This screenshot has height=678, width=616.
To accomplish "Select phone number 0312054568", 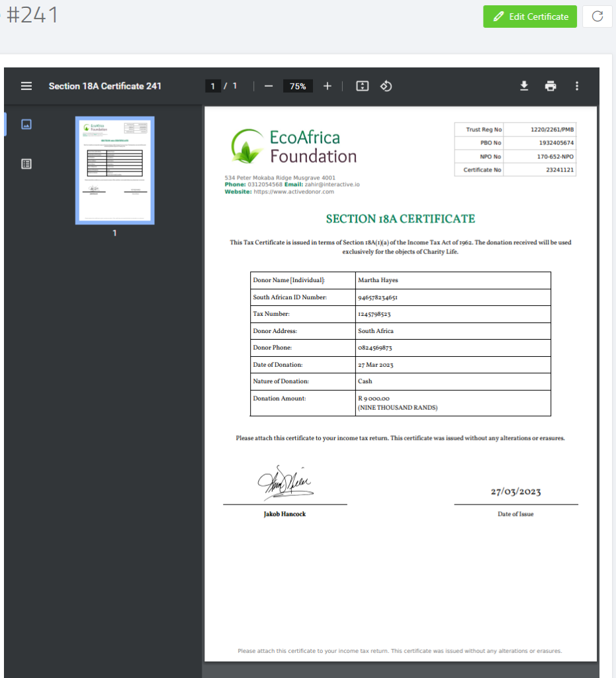I will (x=265, y=185).
